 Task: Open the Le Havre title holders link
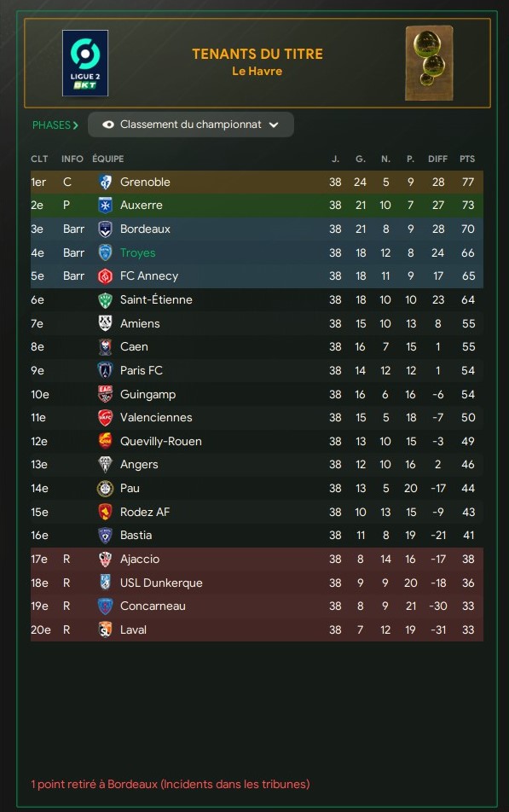click(x=257, y=71)
